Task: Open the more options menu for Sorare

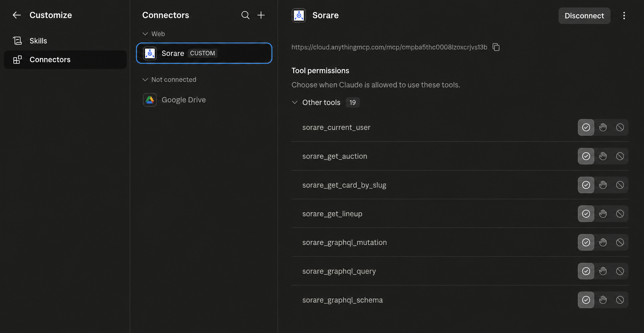Action: pos(624,16)
